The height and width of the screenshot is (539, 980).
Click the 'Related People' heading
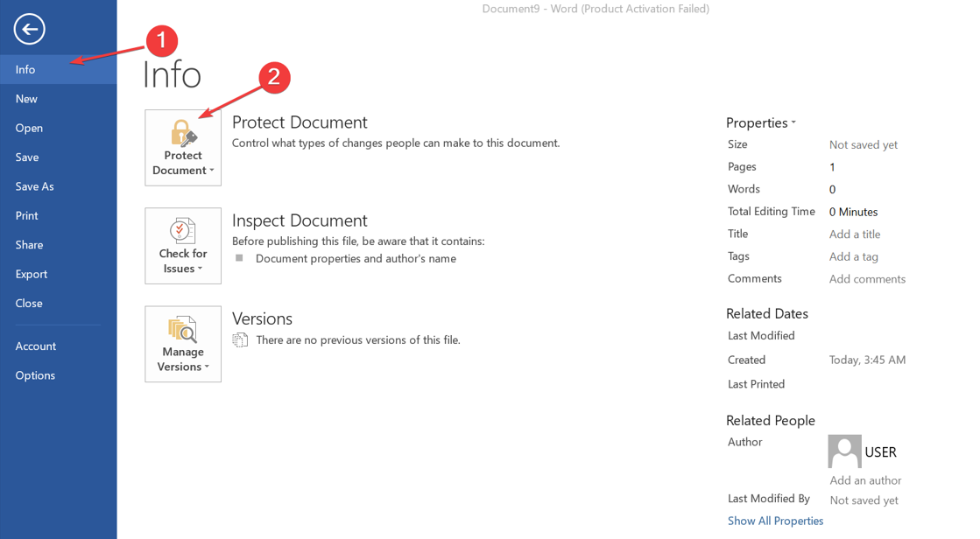[x=771, y=421]
